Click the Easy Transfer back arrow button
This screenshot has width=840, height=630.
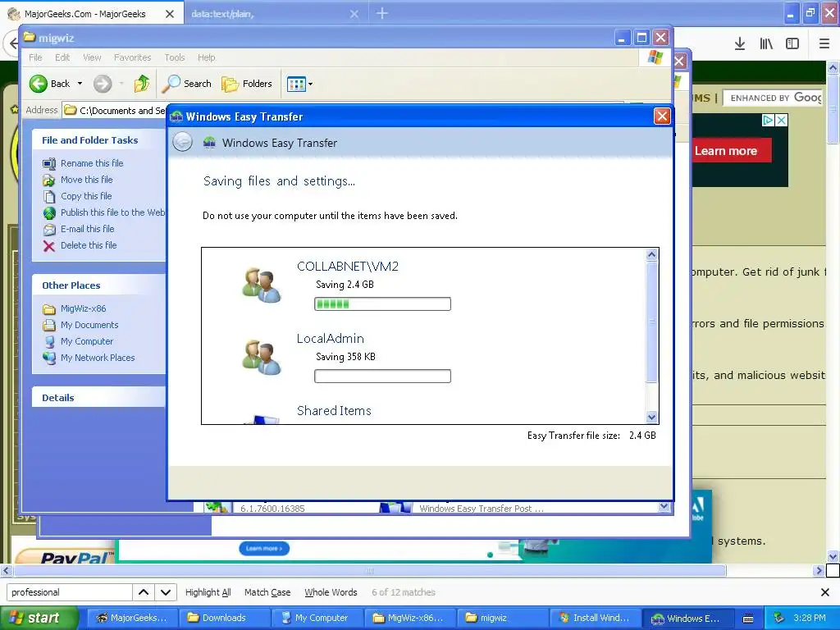pyautogui.click(x=183, y=143)
